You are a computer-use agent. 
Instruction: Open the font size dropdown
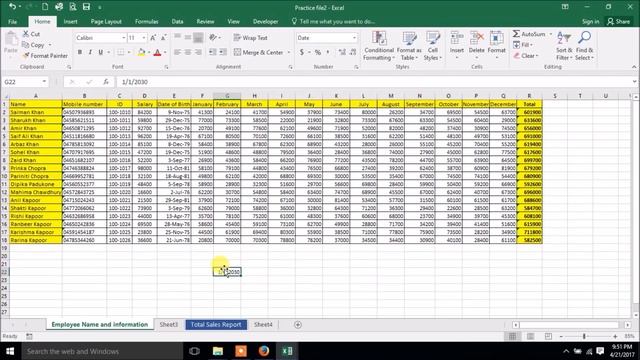(144, 38)
